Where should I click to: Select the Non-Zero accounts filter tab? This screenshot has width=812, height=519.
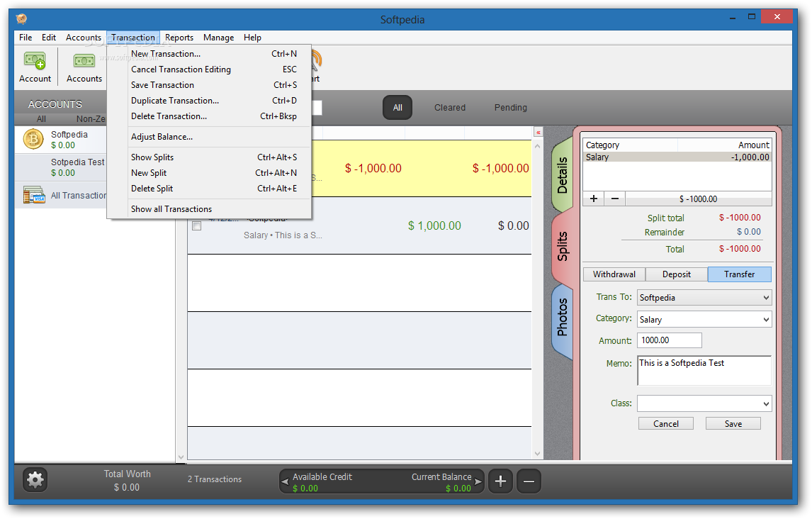(91, 119)
